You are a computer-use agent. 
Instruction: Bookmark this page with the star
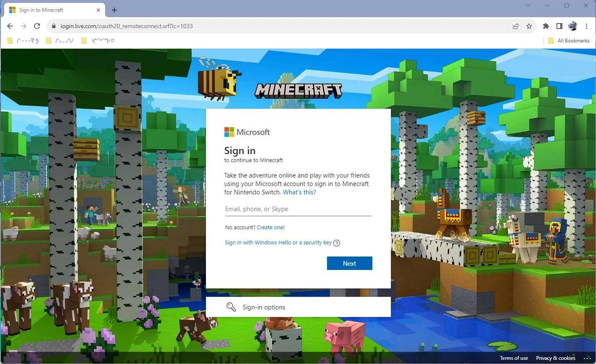[x=529, y=26]
